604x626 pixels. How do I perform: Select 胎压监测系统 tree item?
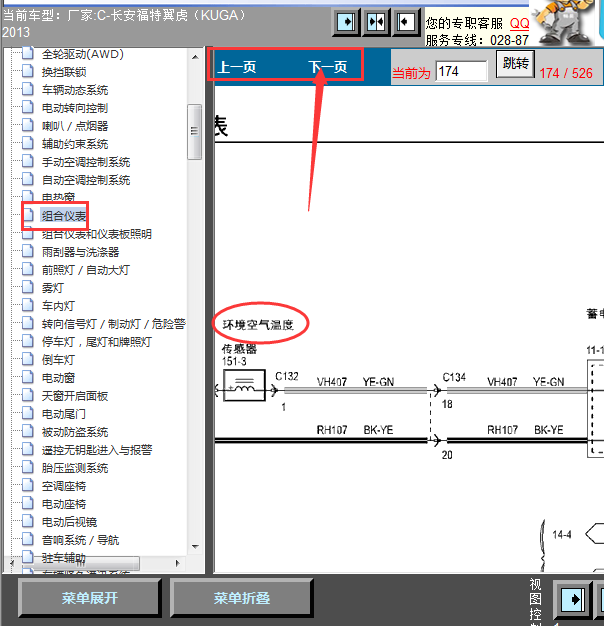tap(75, 468)
